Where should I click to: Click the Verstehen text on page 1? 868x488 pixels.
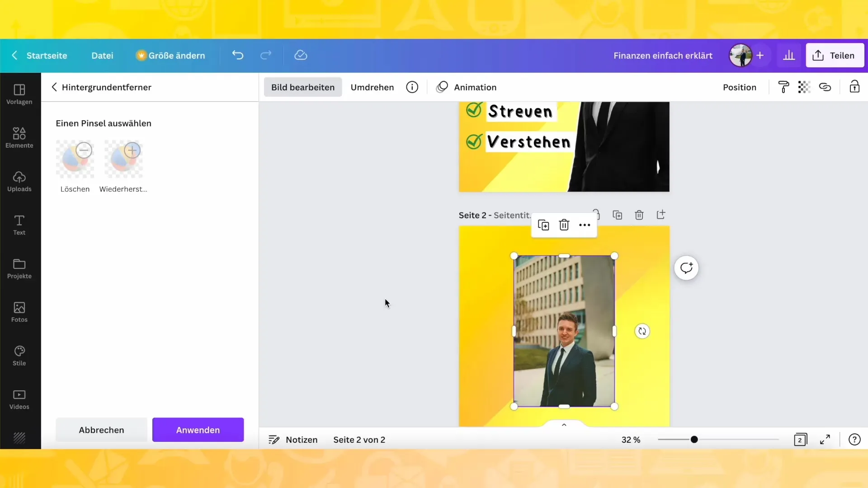click(x=528, y=142)
